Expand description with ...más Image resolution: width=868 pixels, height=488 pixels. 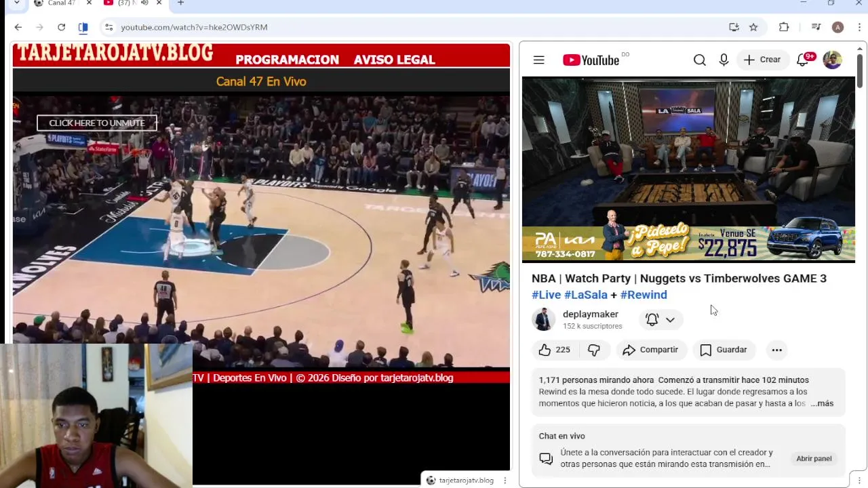tap(821, 403)
